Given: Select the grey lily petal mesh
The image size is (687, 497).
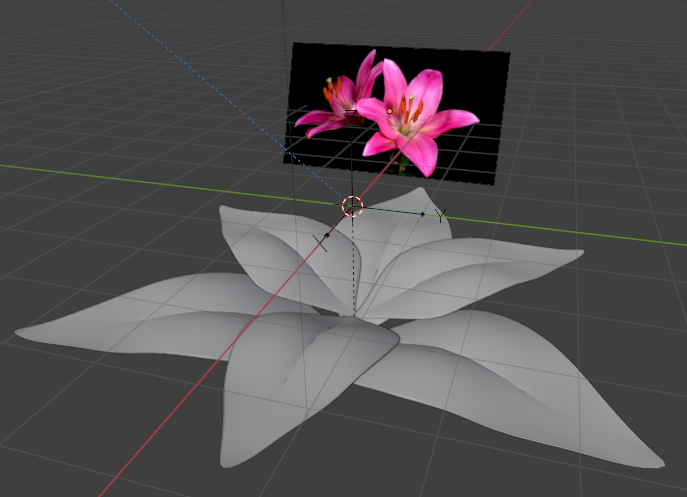Looking at the screenshot, I should (340, 329).
